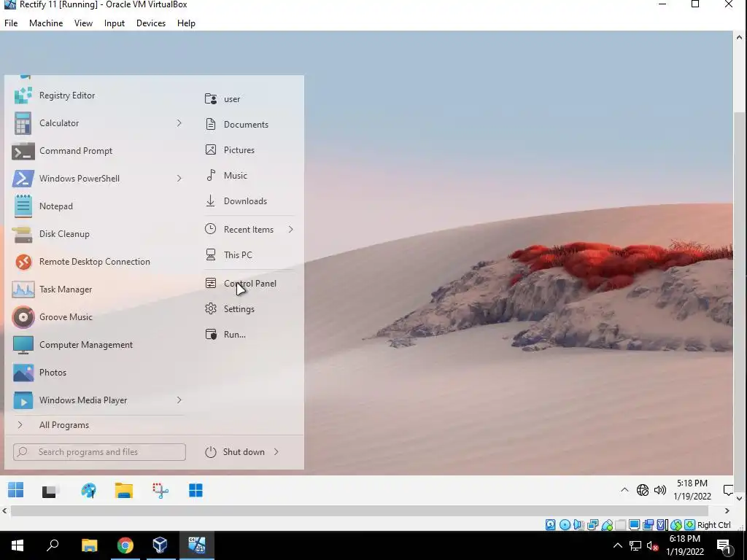This screenshot has height=560, width=747.
Task: Open Shut down options arrow
Action: 276,452
